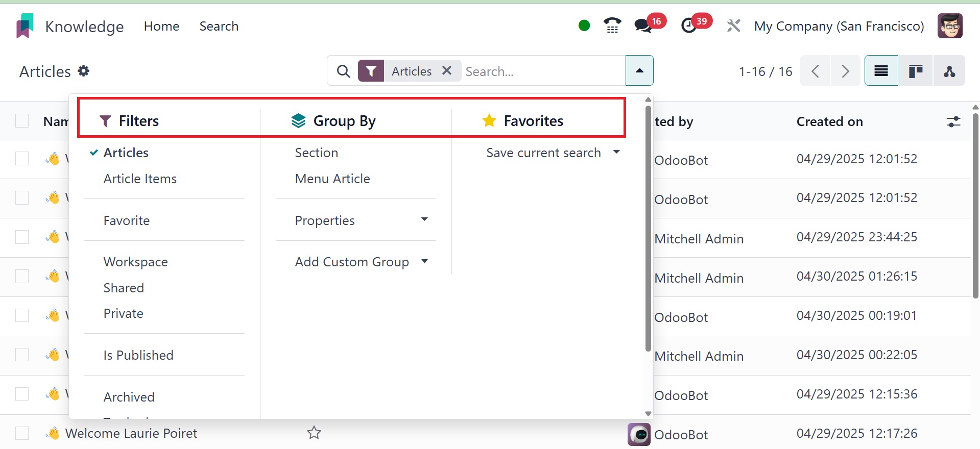Check the Welcome Laurie Poiret row checkbox
Viewport: 980px width, 449px height.
[22, 433]
